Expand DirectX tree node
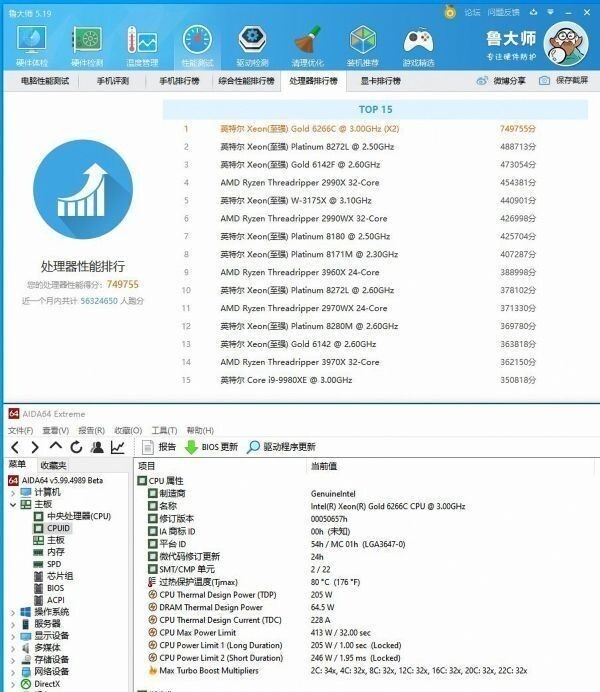 pyautogui.click(x=13, y=684)
